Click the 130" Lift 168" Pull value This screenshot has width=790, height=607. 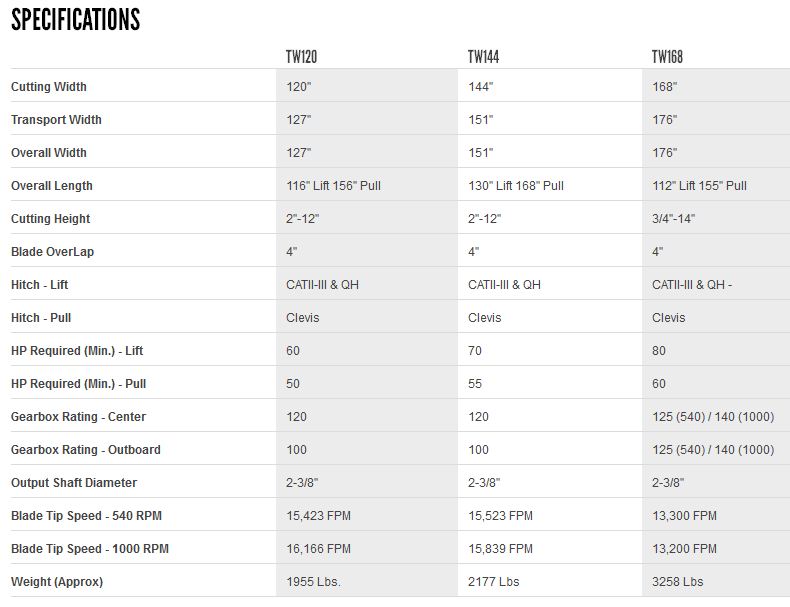pyautogui.click(x=516, y=186)
